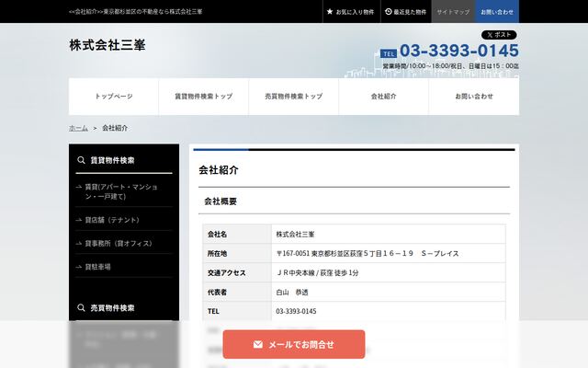Click arrow icon beside 貸事務所（貸オフィス）
The width and height of the screenshot is (588, 368).
click(79, 243)
